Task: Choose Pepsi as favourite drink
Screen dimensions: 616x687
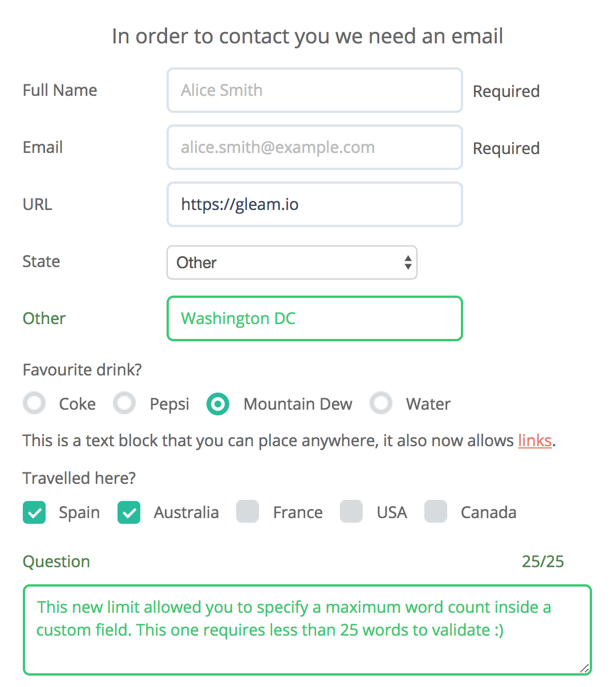Action: [124, 403]
